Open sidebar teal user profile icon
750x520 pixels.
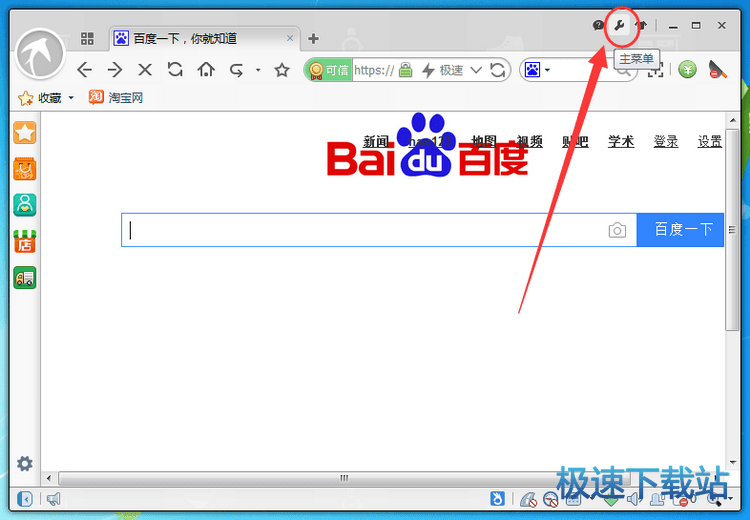point(25,205)
